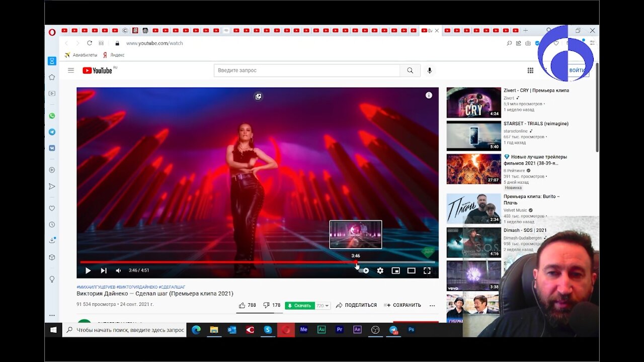Click the page vertical scrollbar
Image resolution: width=644 pixels, height=362 pixels.
coord(597,107)
